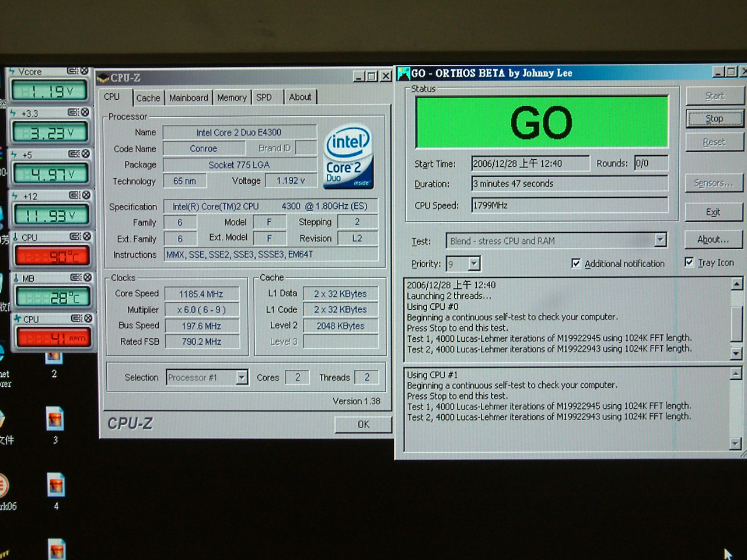Open the About... button in ORTHOS
The height and width of the screenshot is (560, 747).
(713, 239)
